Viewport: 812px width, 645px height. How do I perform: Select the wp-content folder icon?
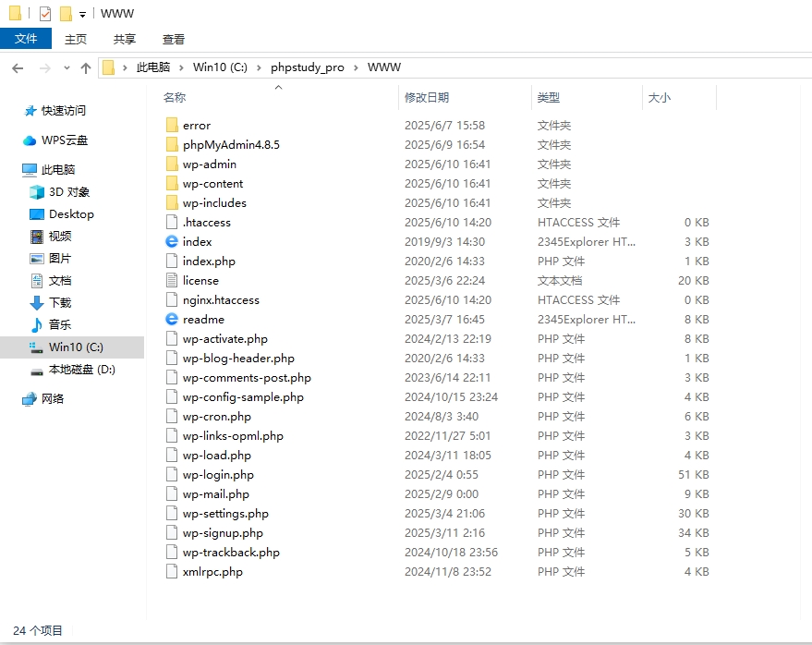(172, 183)
